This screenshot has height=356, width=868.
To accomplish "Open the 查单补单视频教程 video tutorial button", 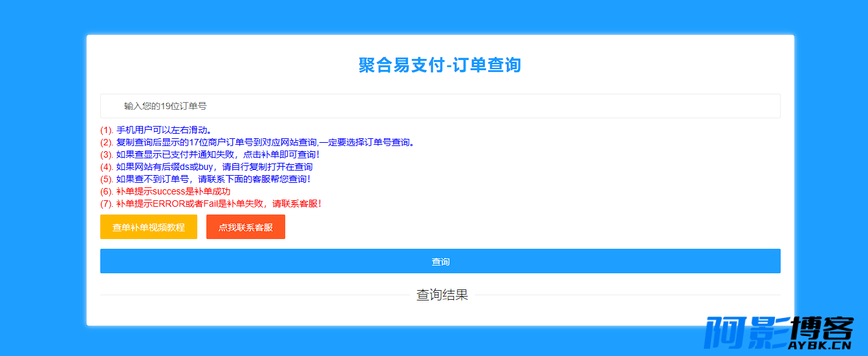I will point(149,227).
